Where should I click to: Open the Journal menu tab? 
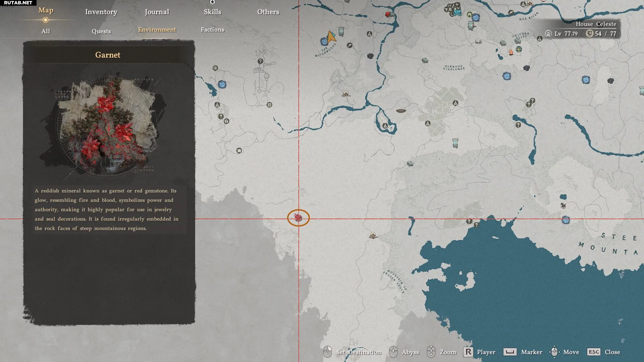(x=157, y=12)
